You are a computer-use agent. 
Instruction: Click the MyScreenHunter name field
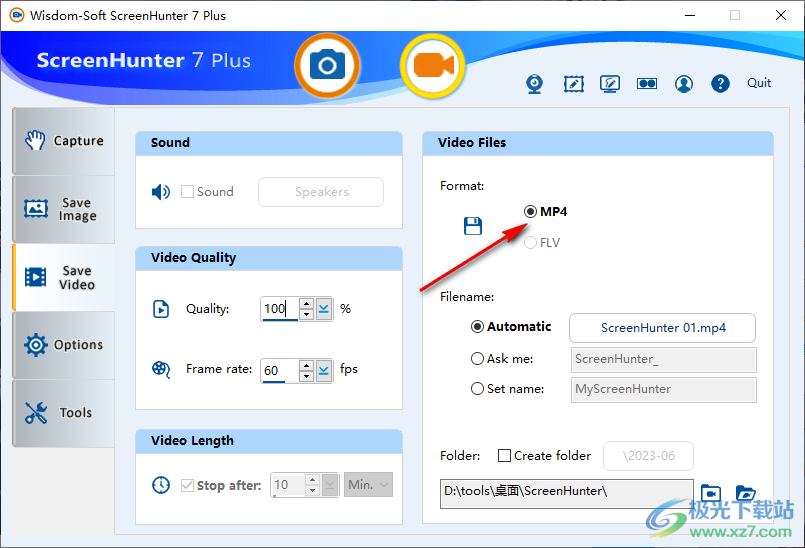point(663,389)
